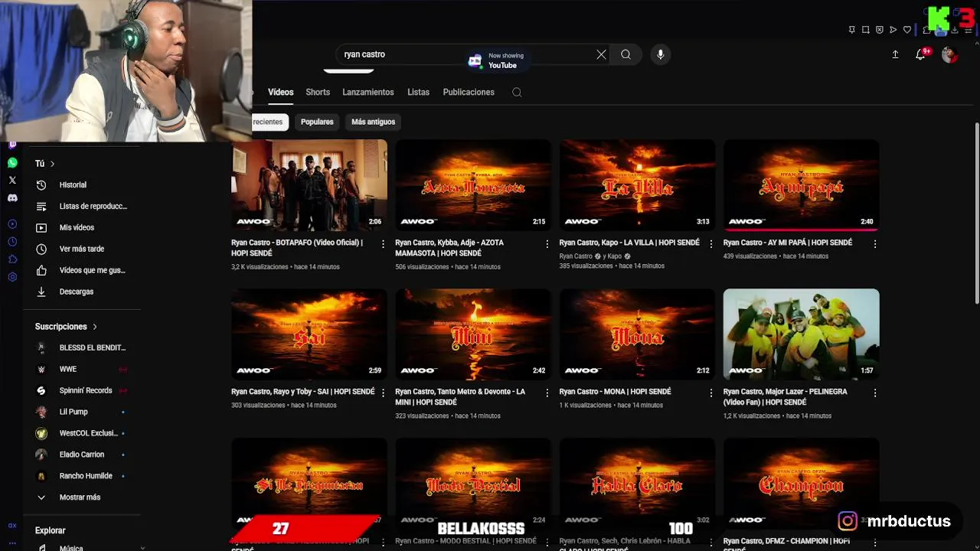Open Mis vídeos in sidebar

[81, 227]
